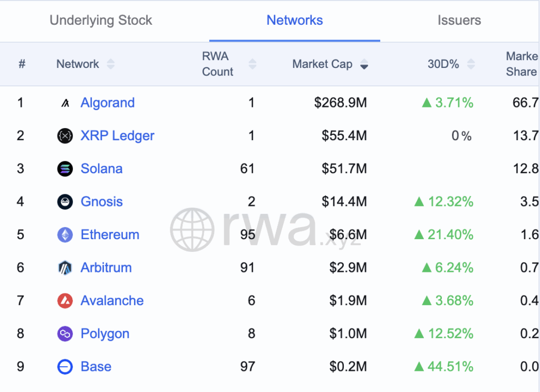The height and width of the screenshot is (392, 540).
Task: Select the Networks tab
Action: (294, 21)
